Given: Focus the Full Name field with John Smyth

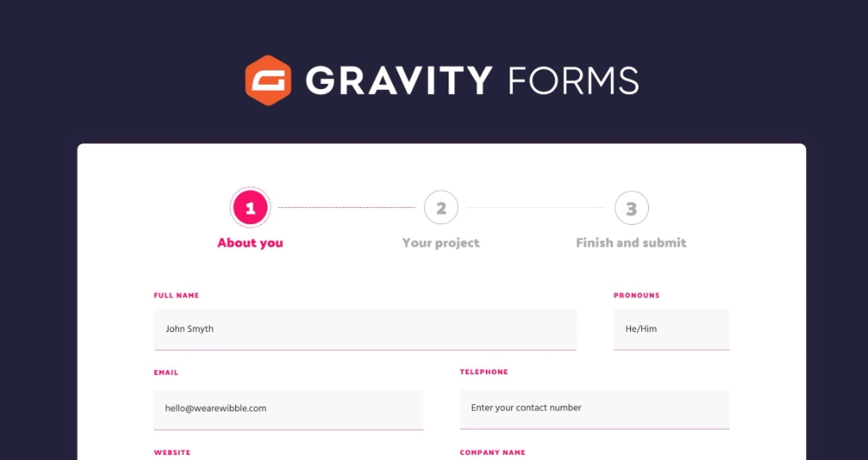Looking at the screenshot, I should pyautogui.click(x=365, y=329).
